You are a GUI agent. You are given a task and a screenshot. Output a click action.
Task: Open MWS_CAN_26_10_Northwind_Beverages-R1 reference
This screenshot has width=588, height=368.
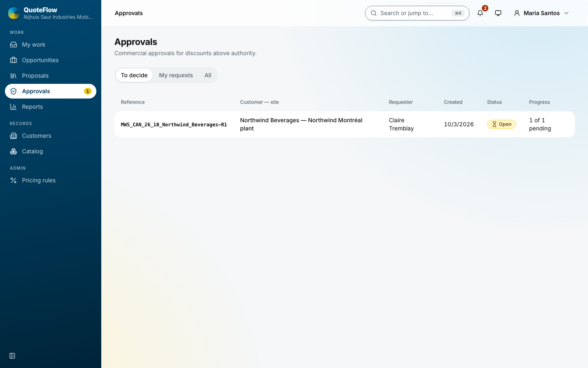[x=174, y=125]
